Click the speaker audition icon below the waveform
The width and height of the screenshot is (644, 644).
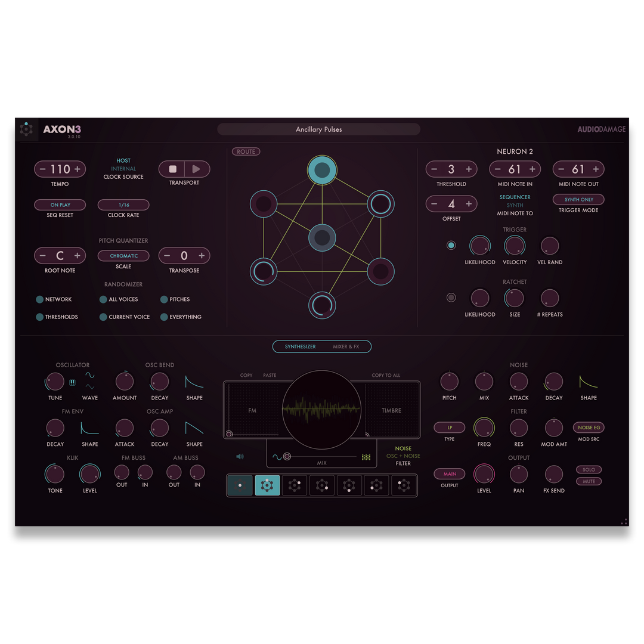click(x=240, y=456)
